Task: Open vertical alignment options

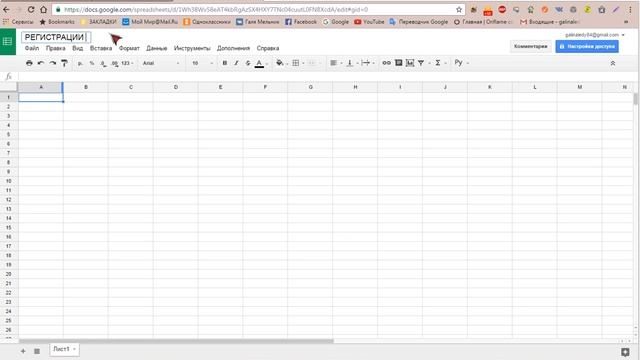Action: point(350,63)
